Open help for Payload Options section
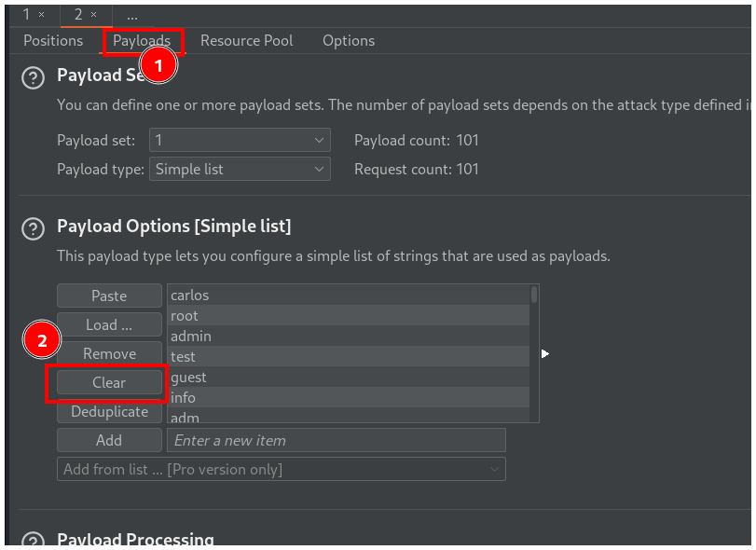 pyautogui.click(x=33, y=228)
